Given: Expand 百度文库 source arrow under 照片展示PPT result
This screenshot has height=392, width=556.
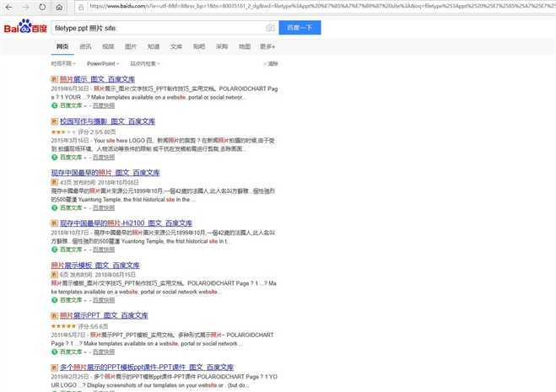Looking at the screenshot, I should click(x=85, y=352).
